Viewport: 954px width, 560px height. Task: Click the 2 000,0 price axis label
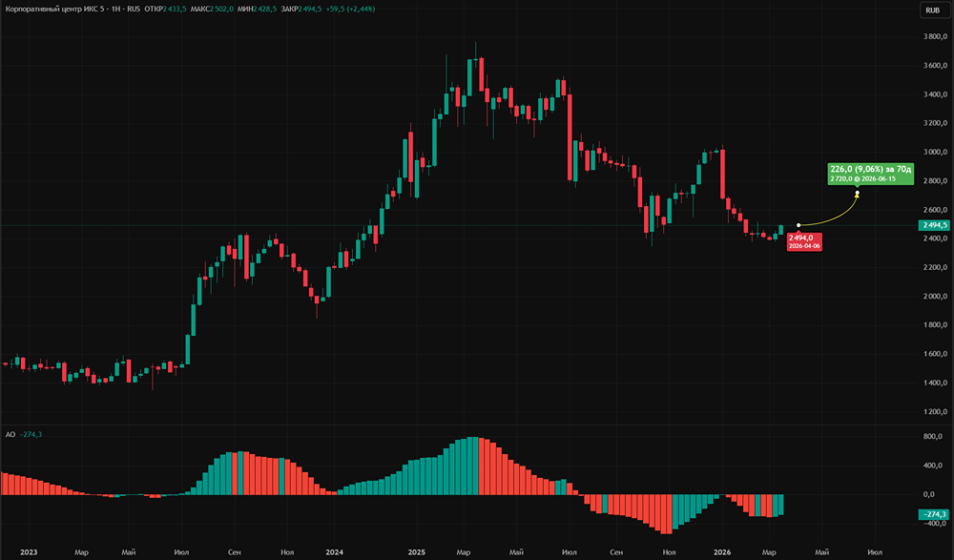935,297
